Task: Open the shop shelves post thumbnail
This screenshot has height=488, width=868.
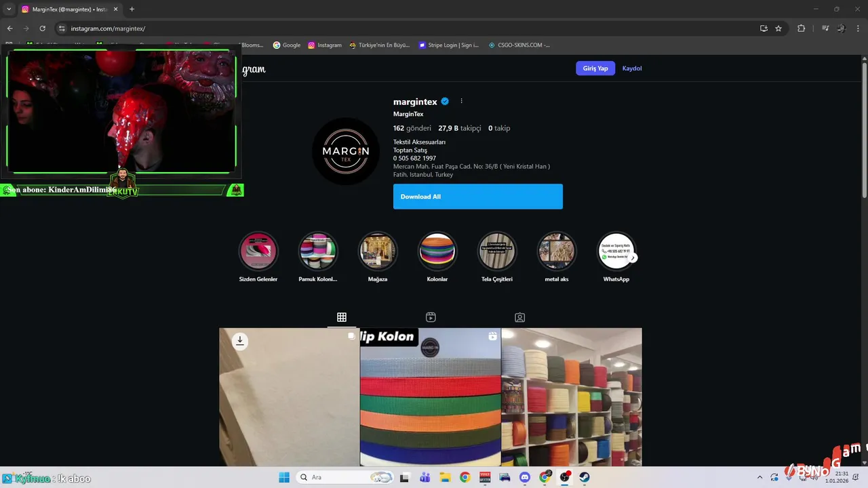Action: coord(572,397)
